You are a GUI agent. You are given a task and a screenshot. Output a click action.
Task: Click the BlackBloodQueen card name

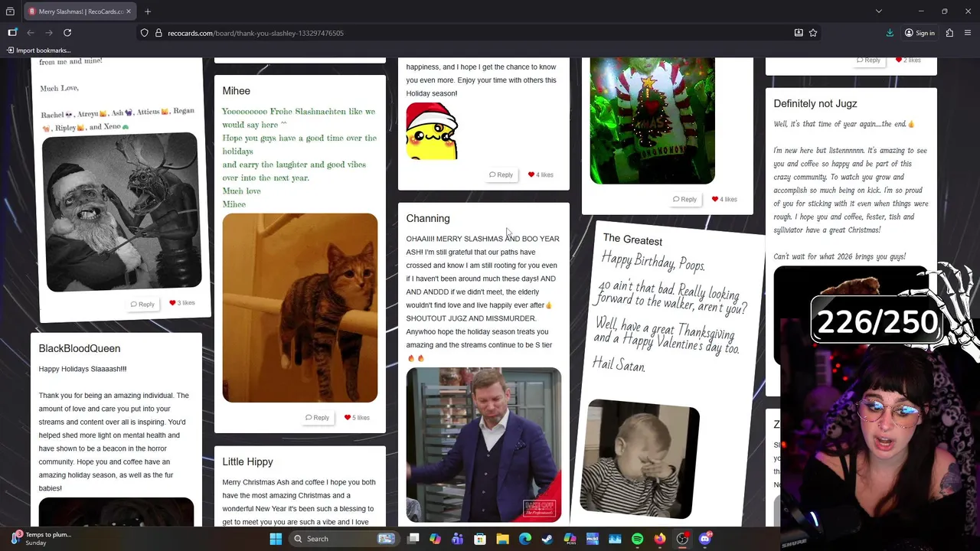(x=80, y=349)
